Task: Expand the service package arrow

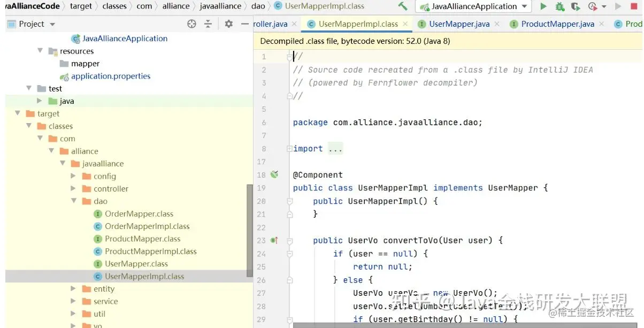Action: click(74, 301)
